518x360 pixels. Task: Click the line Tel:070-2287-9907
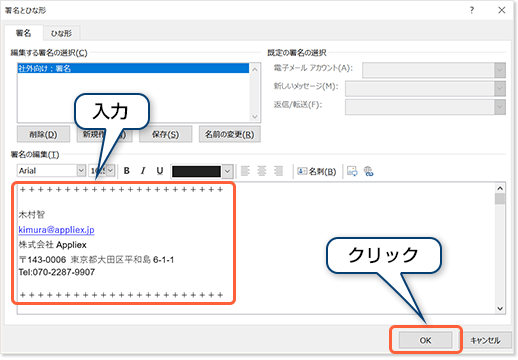(57, 272)
